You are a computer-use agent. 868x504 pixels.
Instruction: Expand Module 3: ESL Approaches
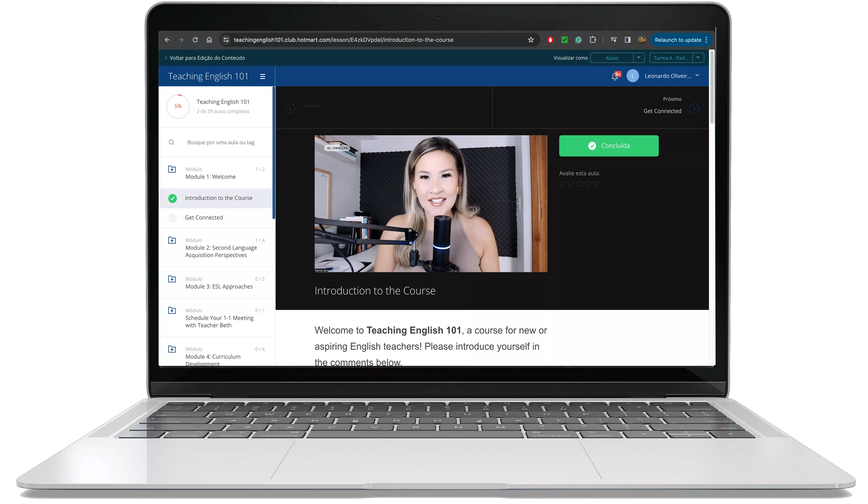pyautogui.click(x=219, y=286)
